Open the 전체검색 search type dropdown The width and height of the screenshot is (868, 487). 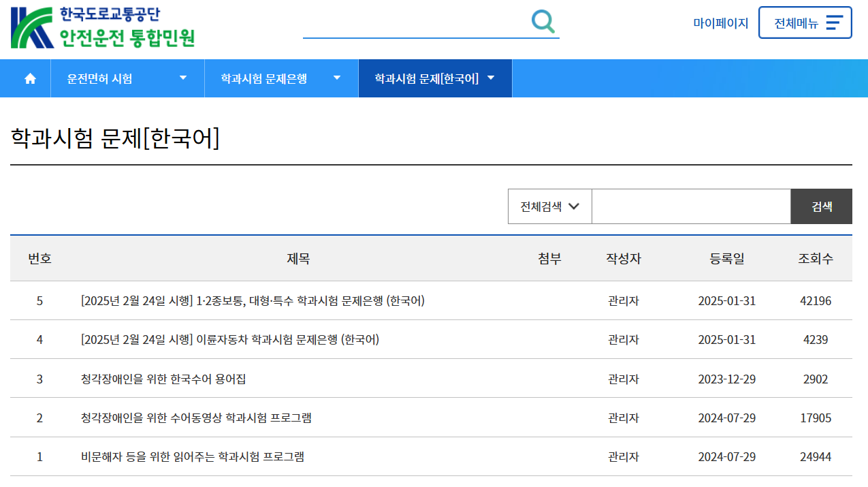(x=550, y=206)
